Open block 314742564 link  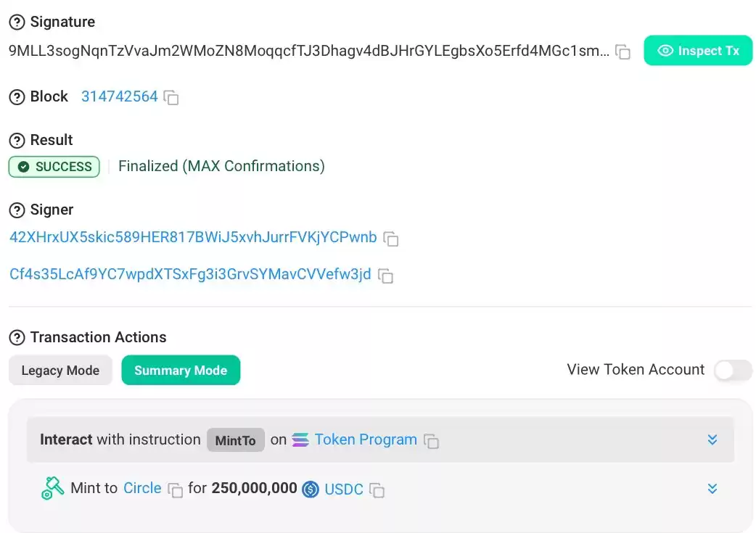[120, 96]
